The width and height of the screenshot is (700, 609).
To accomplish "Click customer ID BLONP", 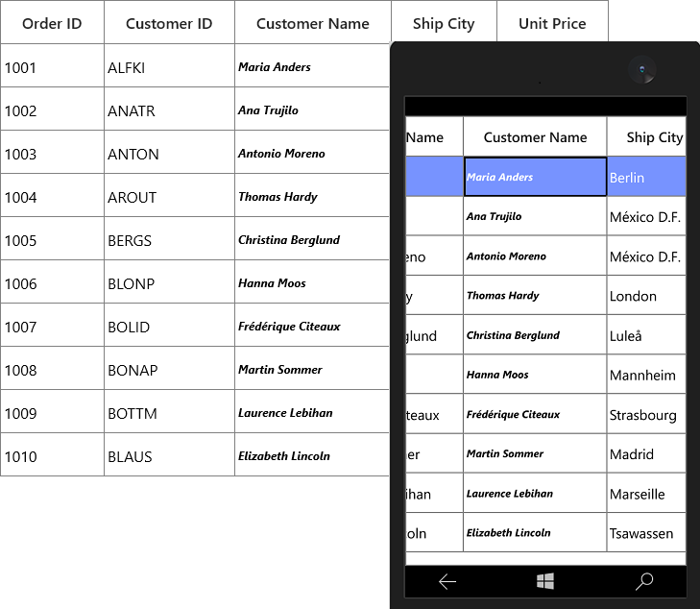I will coord(169,282).
